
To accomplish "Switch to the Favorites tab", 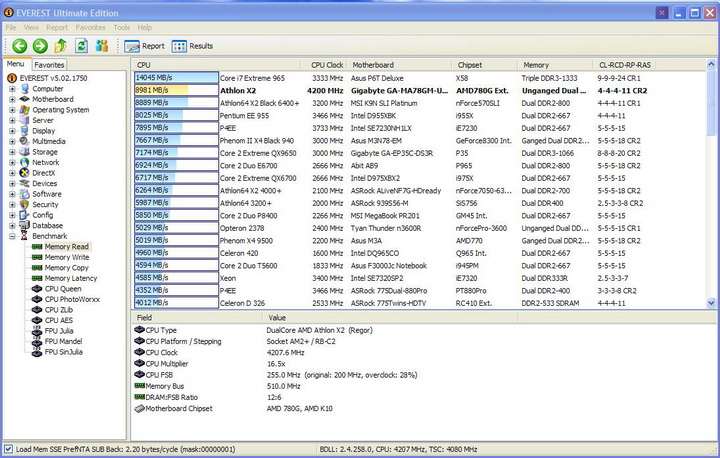I will click(49, 65).
